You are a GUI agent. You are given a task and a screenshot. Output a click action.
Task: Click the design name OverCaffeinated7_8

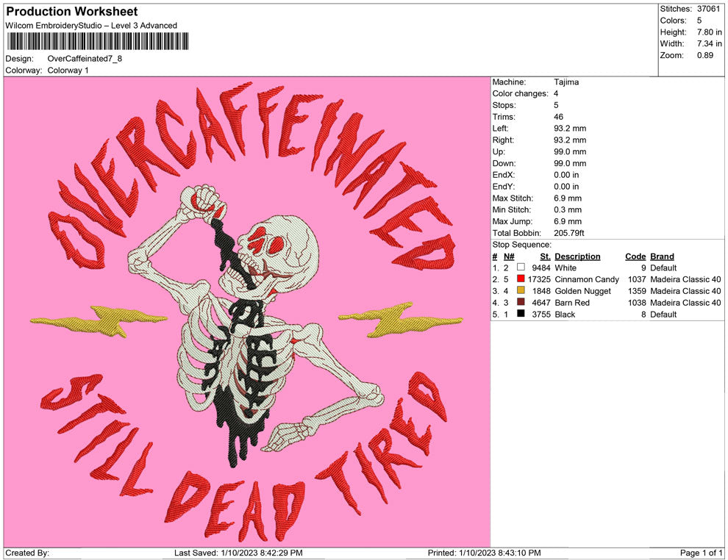coord(85,59)
